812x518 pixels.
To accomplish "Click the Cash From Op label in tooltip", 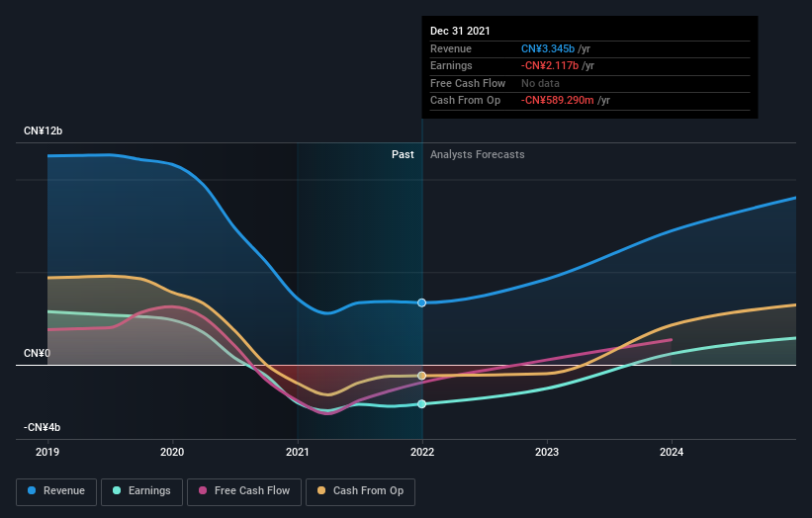I will [x=465, y=101].
